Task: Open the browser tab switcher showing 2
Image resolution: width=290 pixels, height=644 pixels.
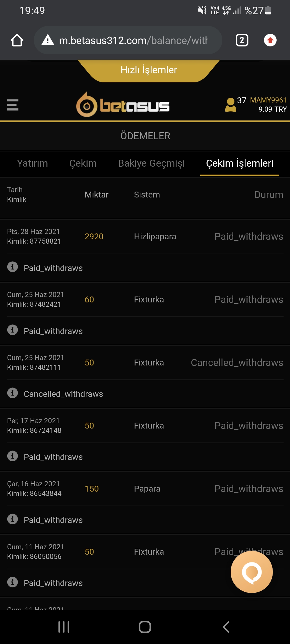Action: pyautogui.click(x=242, y=41)
